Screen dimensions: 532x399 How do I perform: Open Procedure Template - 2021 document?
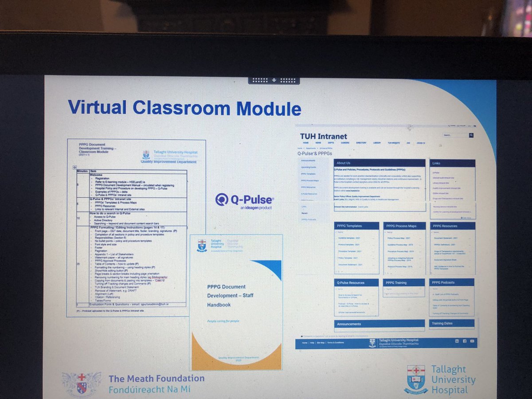click(349, 251)
